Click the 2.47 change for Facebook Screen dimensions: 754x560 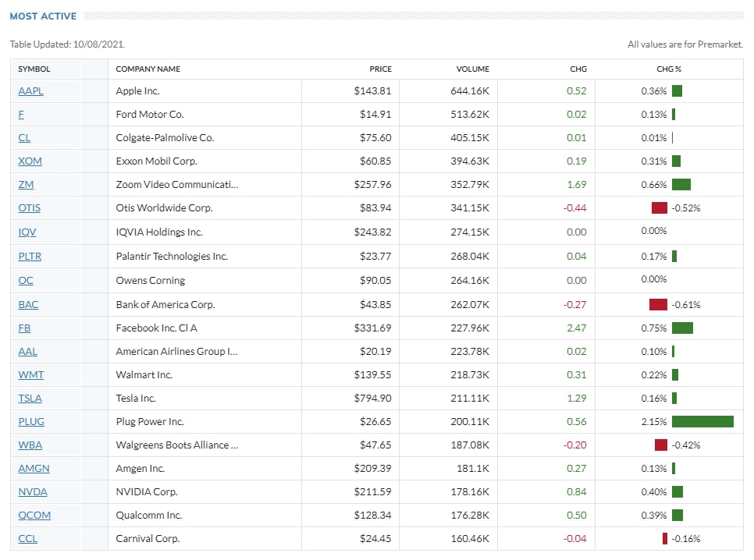[577, 328]
